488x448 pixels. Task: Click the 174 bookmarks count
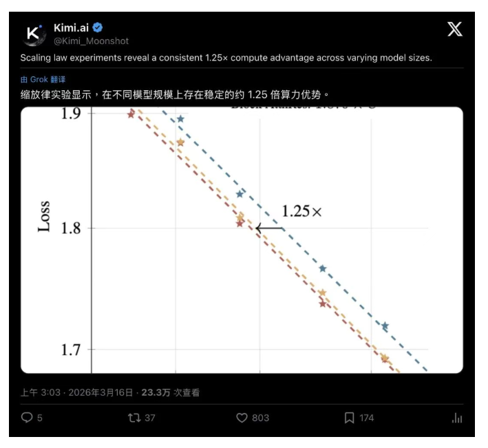tap(367, 418)
